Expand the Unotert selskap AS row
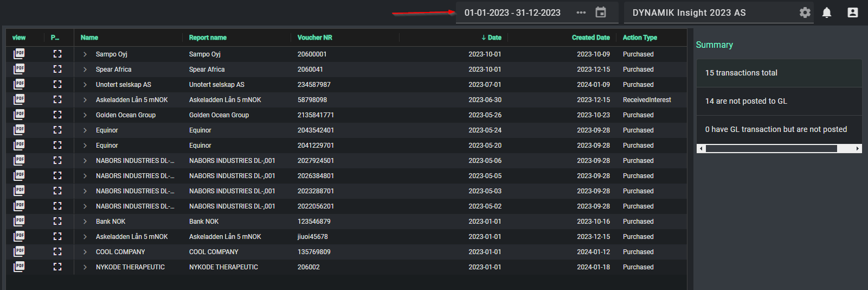The height and width of the screenshot is (290, 868). tap(85, 85)
